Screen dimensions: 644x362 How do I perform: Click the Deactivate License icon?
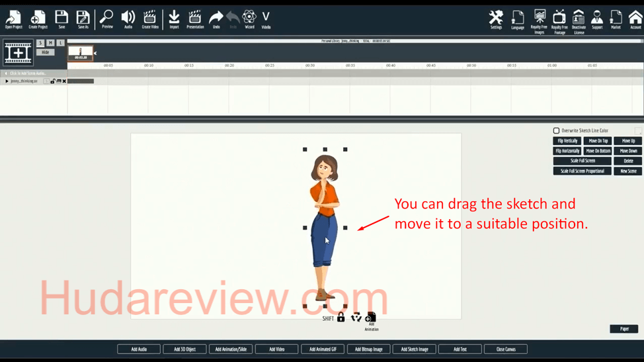(579, 22)
